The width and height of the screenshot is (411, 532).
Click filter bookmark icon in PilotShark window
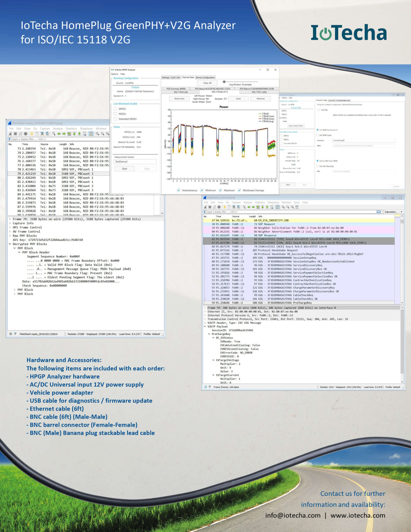(10, 139)
